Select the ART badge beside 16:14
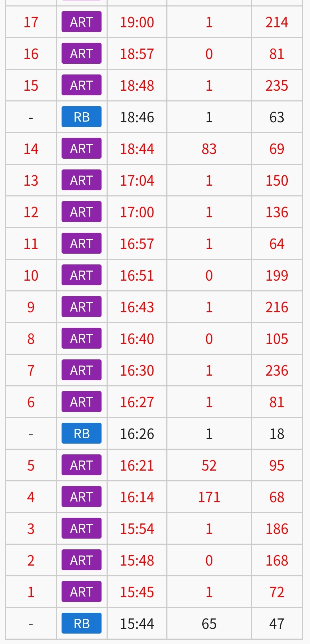This screenshot has width=310, height=644. click(x=81, y=497)
